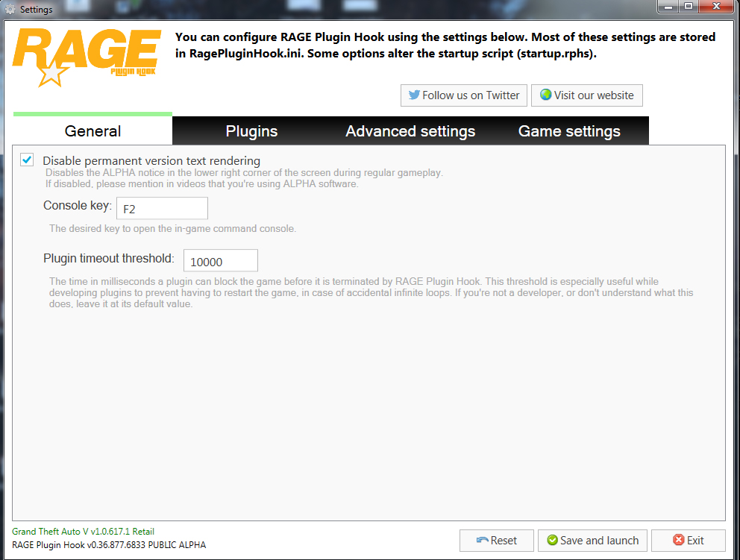Click the 'Console key:' label
Screen dimensions: 740x560
(x=78, y=205)
